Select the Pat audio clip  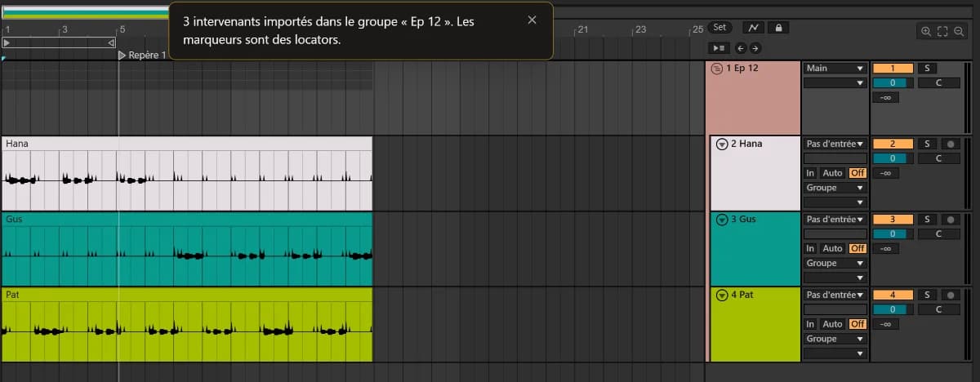187,324
